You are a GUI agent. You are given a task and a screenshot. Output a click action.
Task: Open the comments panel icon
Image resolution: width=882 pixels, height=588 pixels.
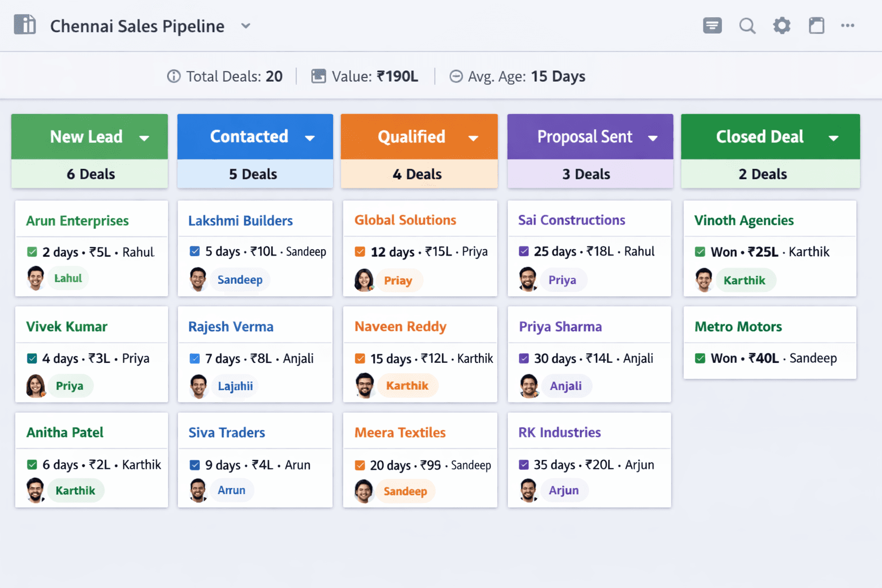point(712,25)
